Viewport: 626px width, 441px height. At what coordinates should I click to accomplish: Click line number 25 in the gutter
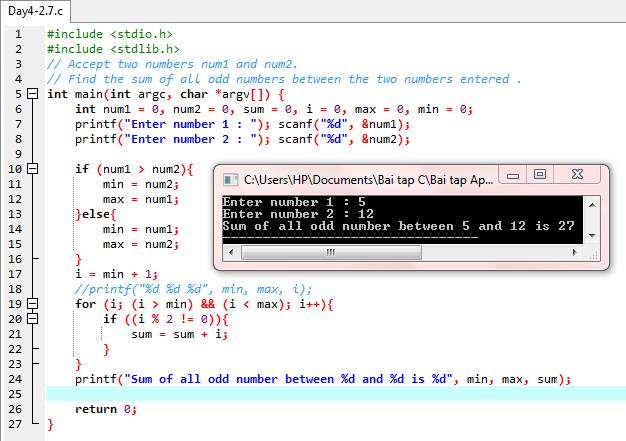pos(15,394)
